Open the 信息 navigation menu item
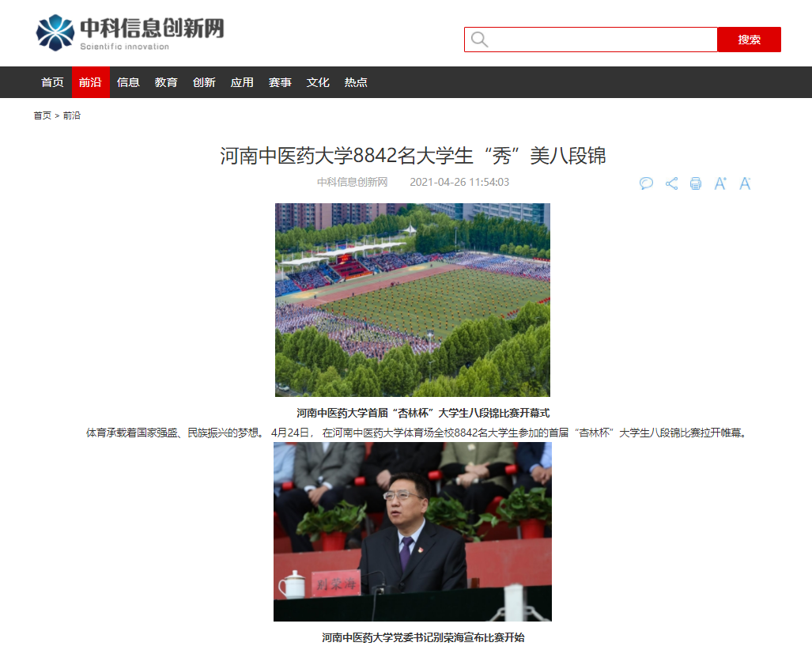This screenshot has height=650, width=812. point(128,82)
